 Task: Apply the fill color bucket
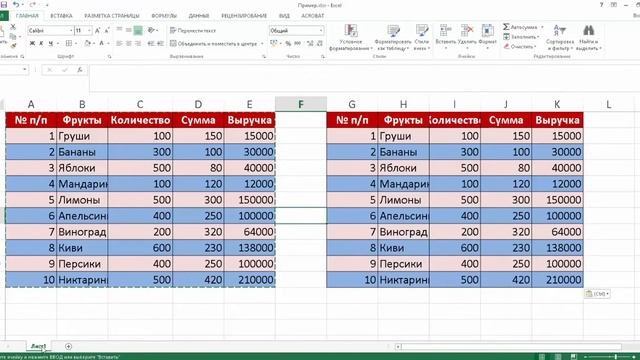pyautogui.click(x=87, y=43)
